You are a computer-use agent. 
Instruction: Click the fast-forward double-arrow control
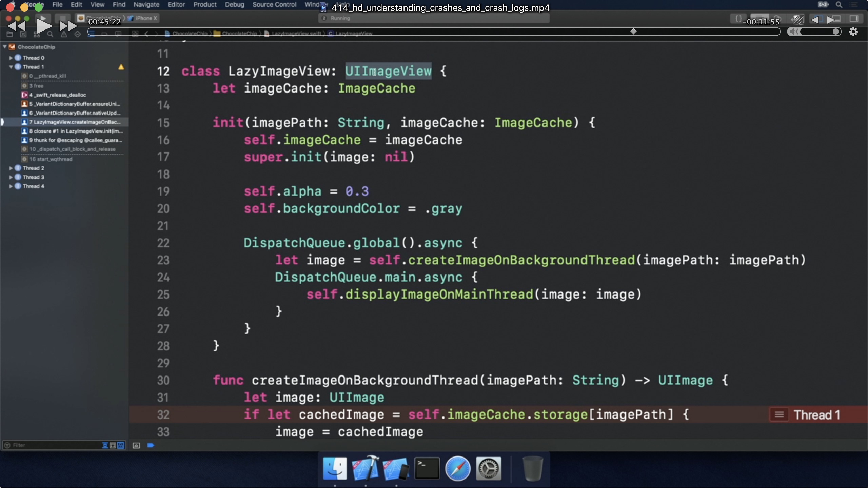point(68,26)
